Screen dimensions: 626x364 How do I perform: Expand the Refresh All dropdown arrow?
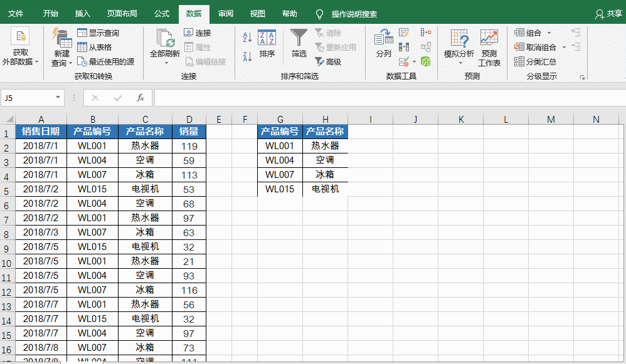pyautogui.click(x=166, y=63)
